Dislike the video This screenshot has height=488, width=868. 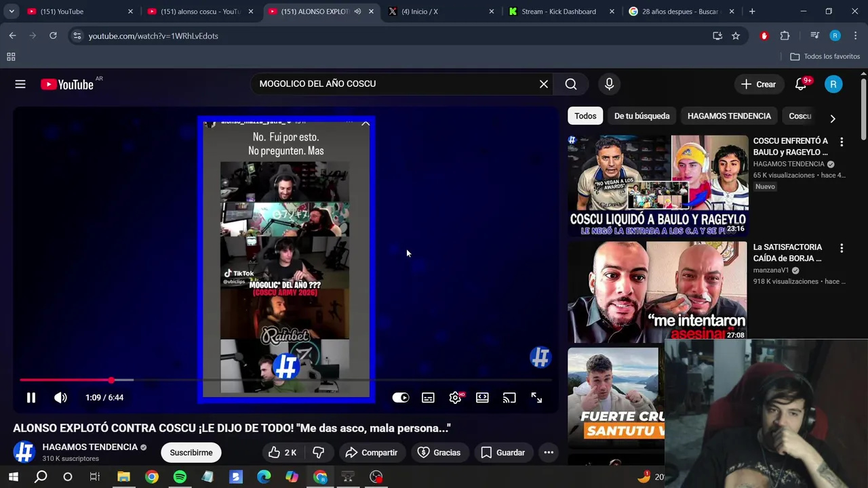pos(318,453)
